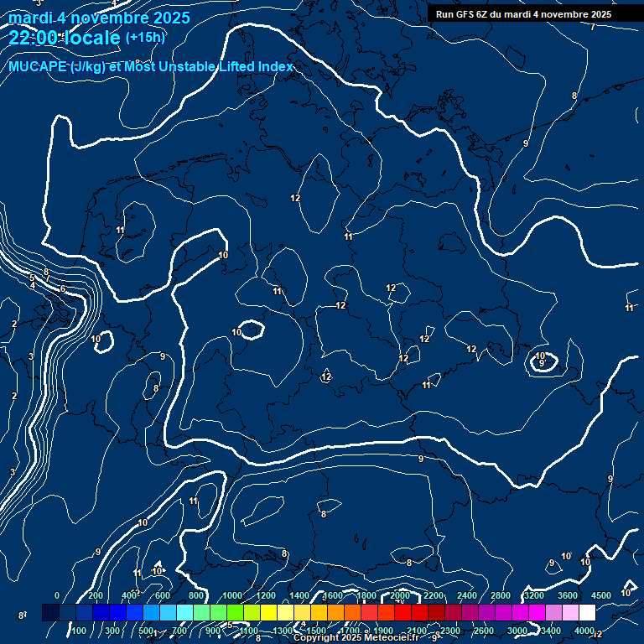
Task: Click the '4000' legend scale label
Action: point(584,631)
